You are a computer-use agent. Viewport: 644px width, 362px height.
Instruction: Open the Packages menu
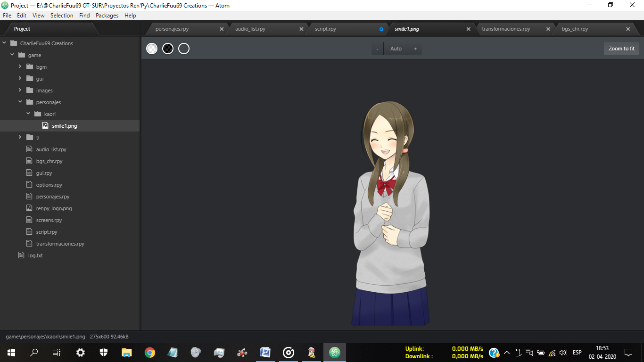tap(107, 16)
